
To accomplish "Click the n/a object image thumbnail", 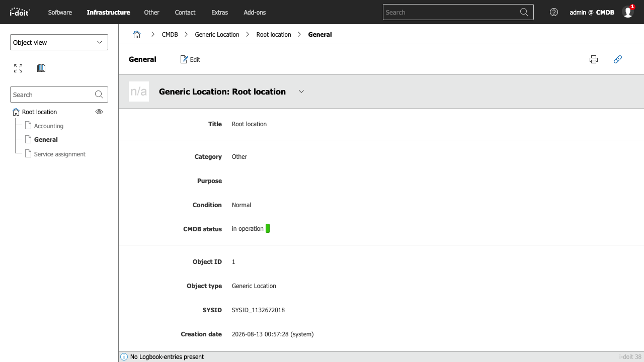I will (x=139, y=92).
